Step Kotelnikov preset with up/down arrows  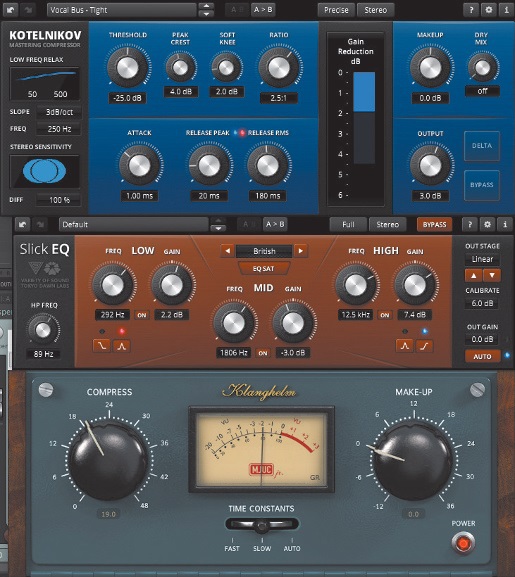click(x=206, y=10)
